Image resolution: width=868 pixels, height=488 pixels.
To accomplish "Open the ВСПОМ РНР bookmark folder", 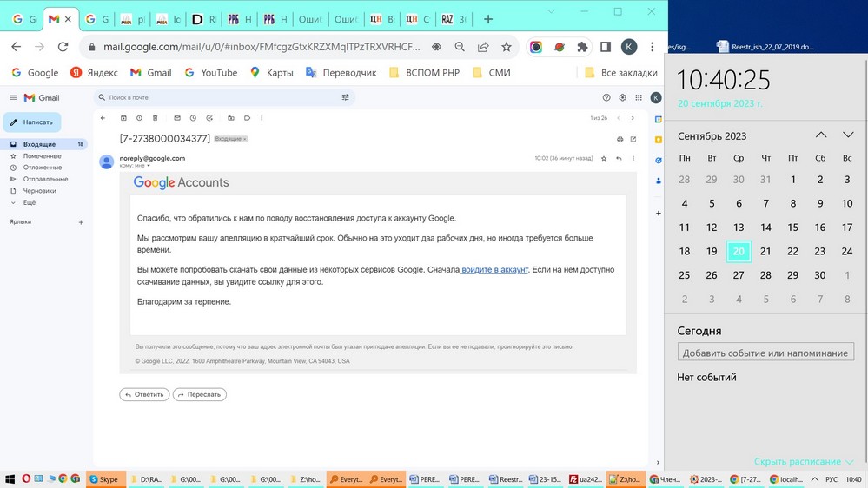I will (425, 73).
